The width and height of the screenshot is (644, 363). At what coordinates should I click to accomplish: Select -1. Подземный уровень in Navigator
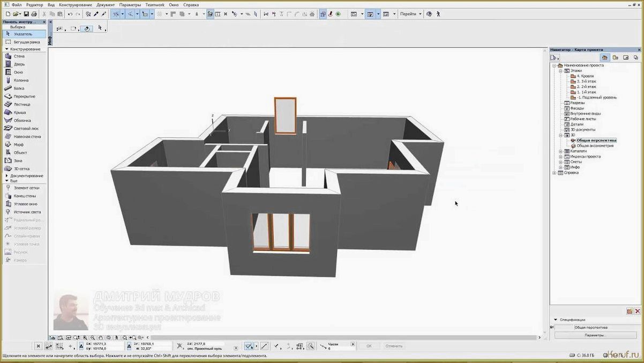[596, 98]
